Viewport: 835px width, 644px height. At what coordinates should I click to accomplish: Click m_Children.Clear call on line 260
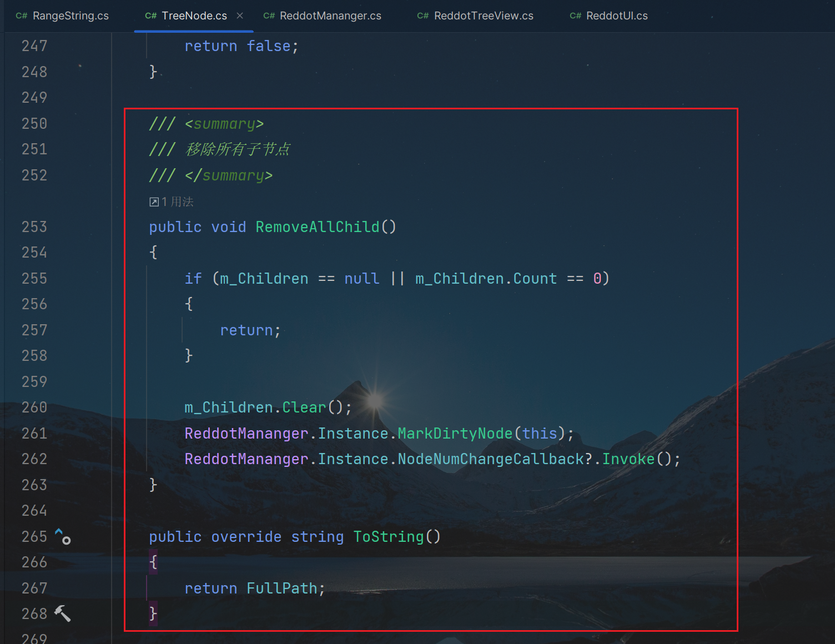268,407
